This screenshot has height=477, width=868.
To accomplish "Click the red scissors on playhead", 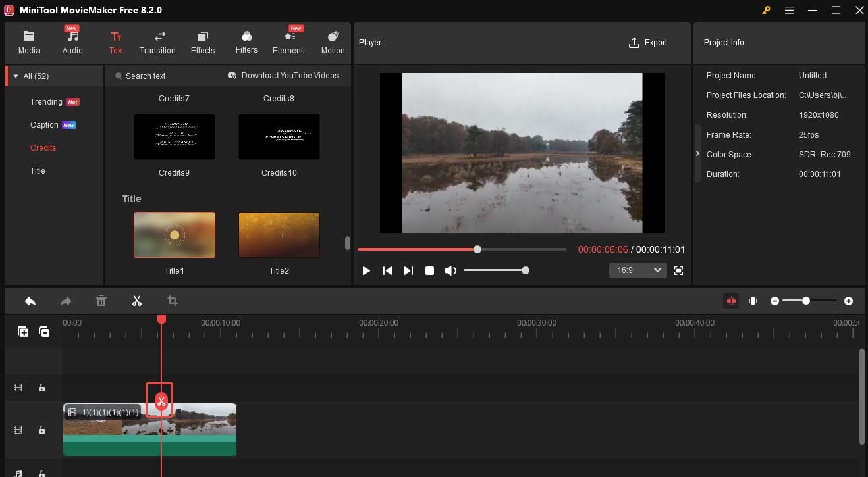I will 161,401.
